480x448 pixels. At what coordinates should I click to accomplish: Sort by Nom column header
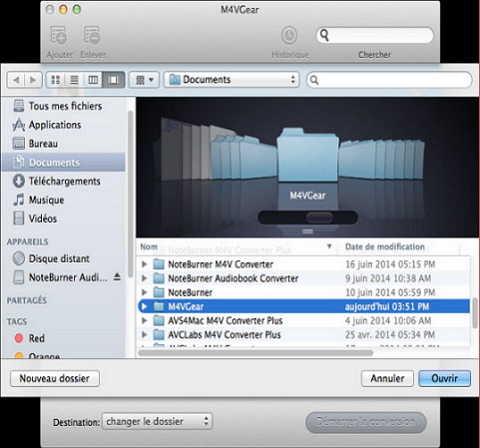pyautogui.click(x=237, y=247)
